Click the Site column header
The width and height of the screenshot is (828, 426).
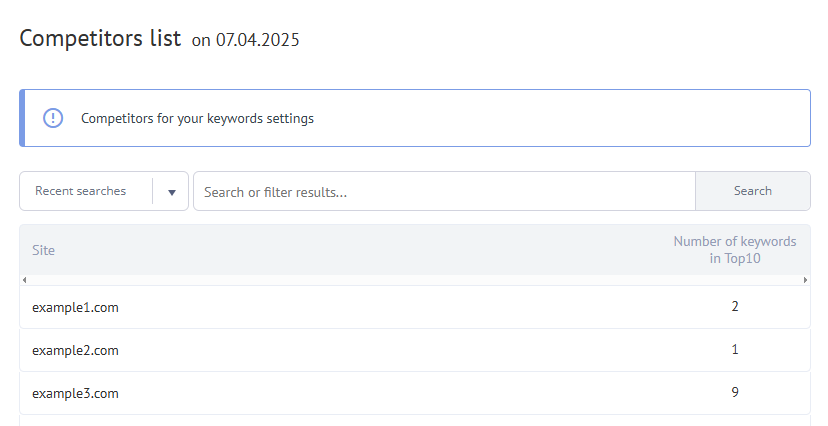tap(44, 250)
